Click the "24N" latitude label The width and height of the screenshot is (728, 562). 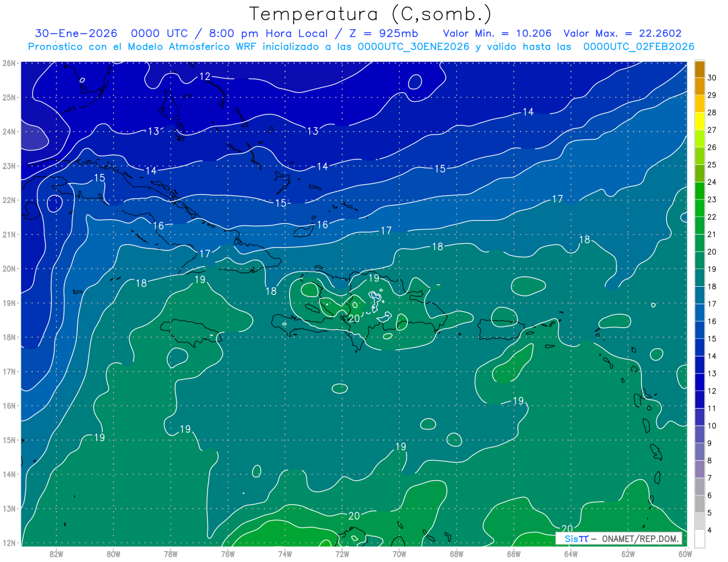click(8, 132)
